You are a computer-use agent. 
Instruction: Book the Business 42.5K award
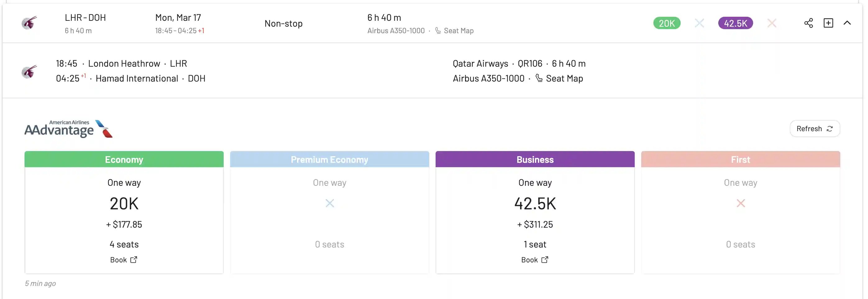[x=535, y=260]
